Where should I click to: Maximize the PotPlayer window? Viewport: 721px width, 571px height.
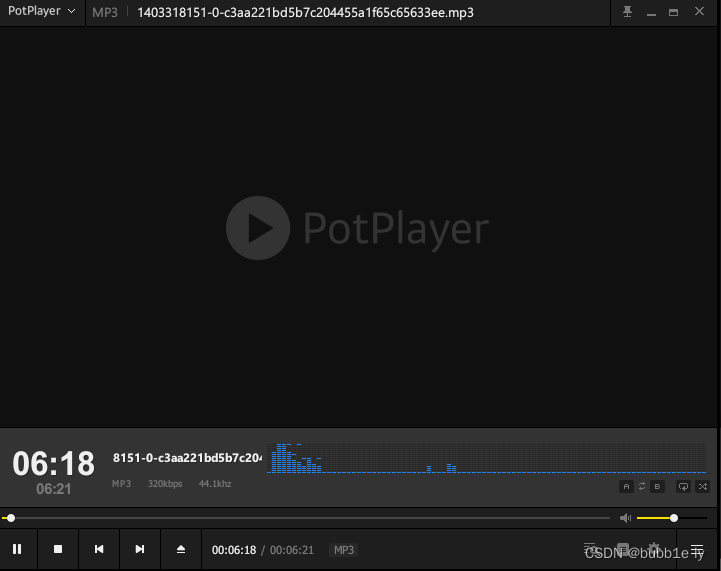point(674,12)
